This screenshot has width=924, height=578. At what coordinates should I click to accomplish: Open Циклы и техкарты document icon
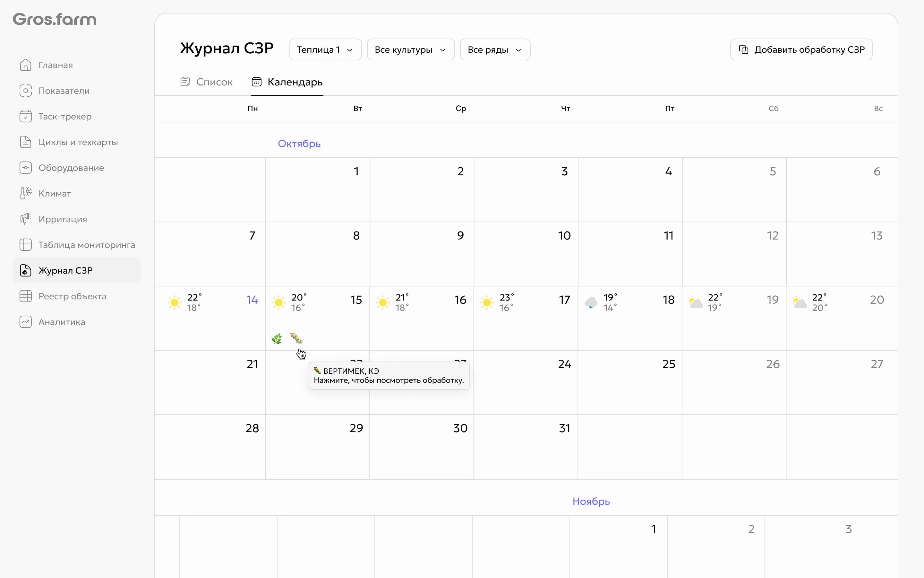26,142
